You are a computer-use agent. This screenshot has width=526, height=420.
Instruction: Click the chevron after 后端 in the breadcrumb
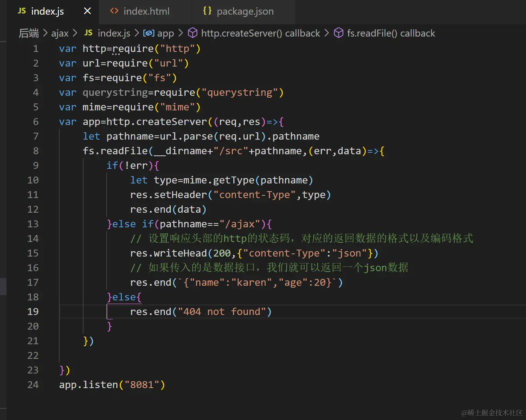45,33
